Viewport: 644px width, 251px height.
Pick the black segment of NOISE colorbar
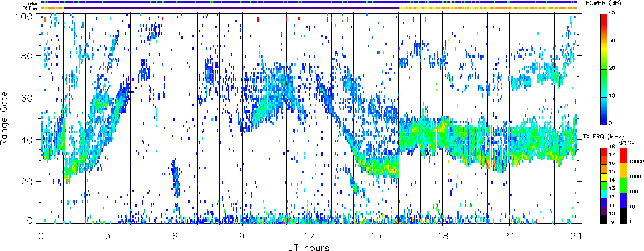click(623, 216)
